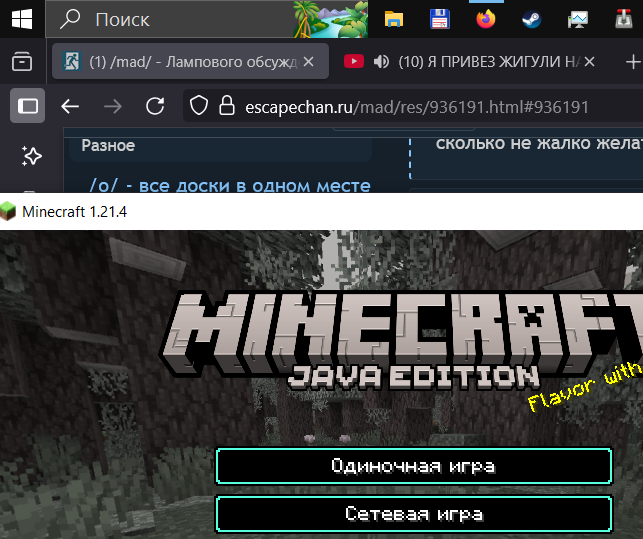Switch to Firefox in the taskbar
Image resolution: width=643 pixels, height=539 pixels.
click(486, 19)
